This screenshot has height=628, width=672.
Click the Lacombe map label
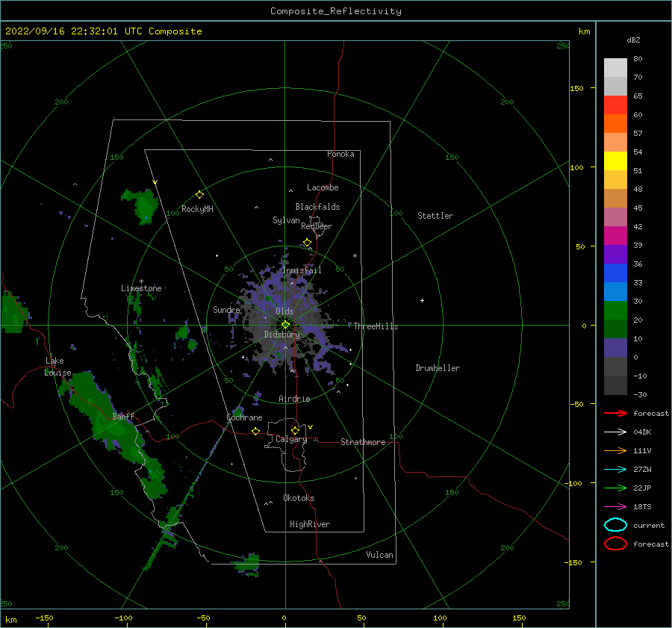(x=323, y=187)
